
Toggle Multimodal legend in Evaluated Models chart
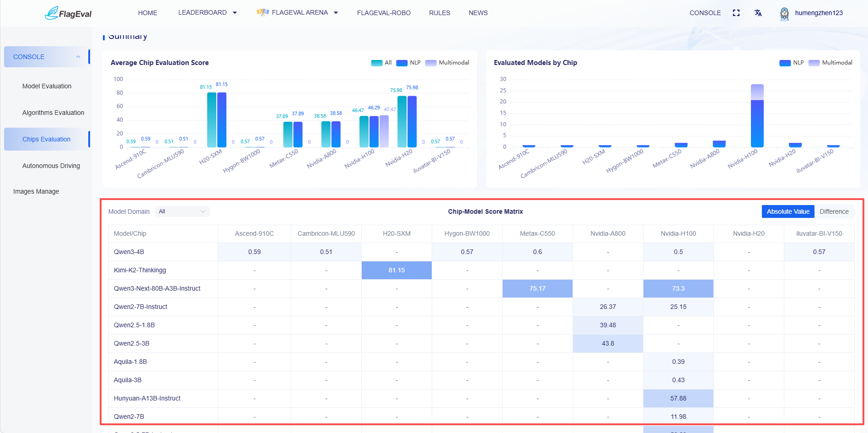pyautogui.click(x=830, y=63)
